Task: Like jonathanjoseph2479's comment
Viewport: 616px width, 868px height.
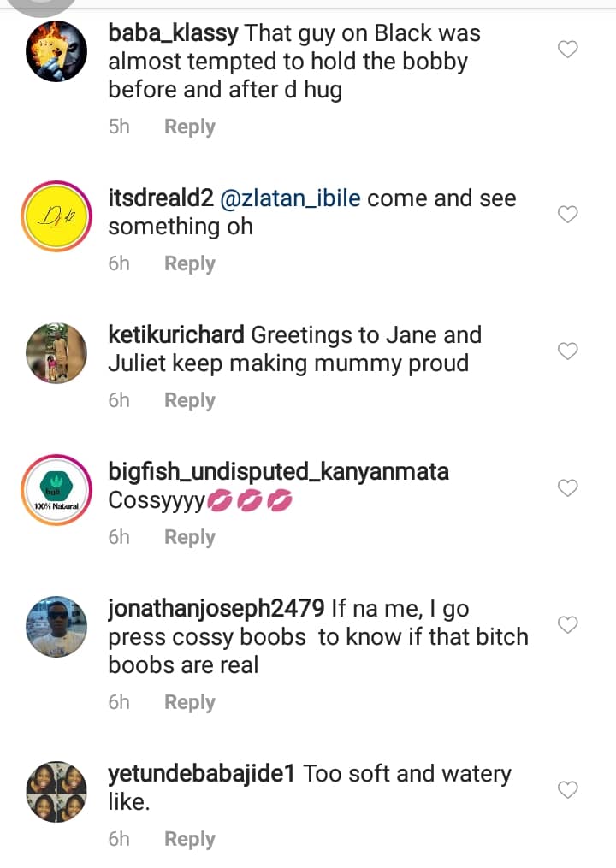Action: [568, 624]
